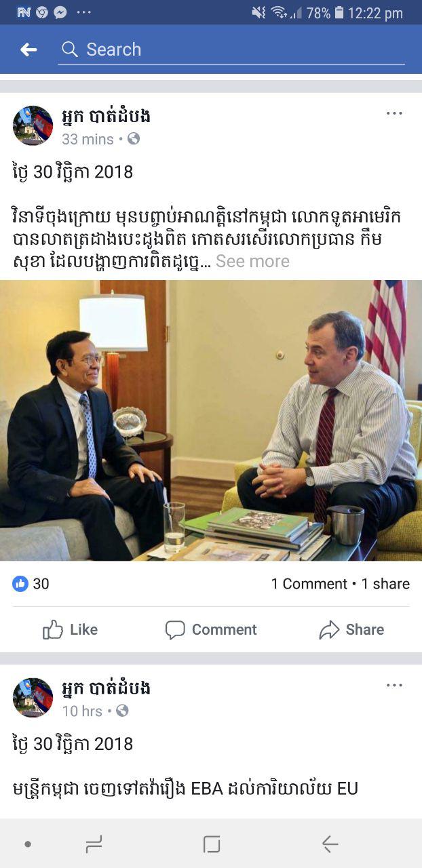Open the three-dot menu on the second post
Image resolution: width=422 pixels, height=868 pixels.
click(394, 686)
